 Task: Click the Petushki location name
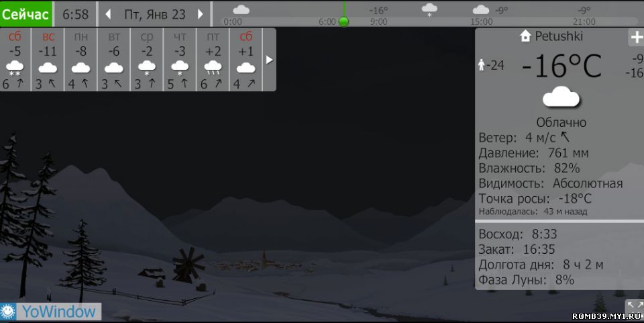559,36
